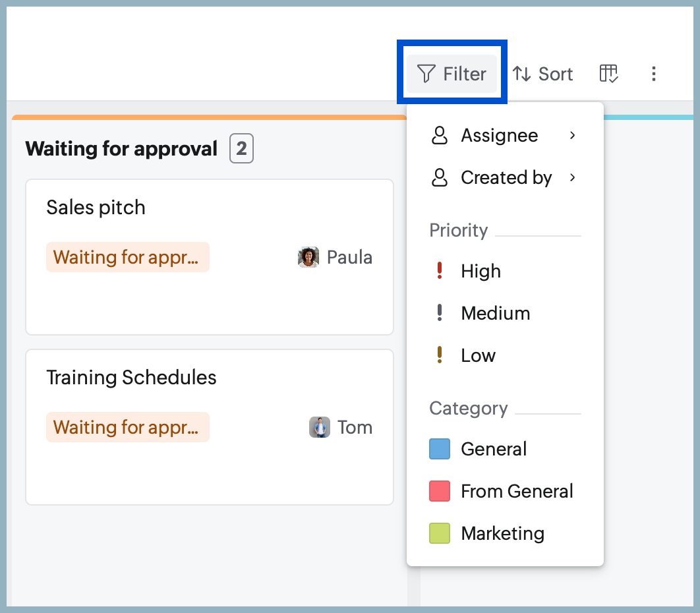This screenshot has height=613, width=700.
Task: Select the Created by filter option
Action: (x=505, y=178)
